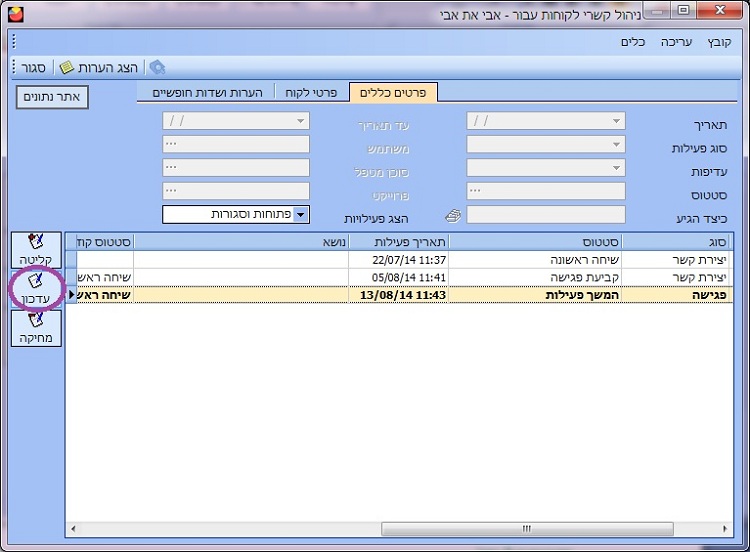Image resolution: width=750 pixels, height=552 pixels.
Task: Click the printer icon beside כיצד הגיע field
Action: (x=453, y=216)
